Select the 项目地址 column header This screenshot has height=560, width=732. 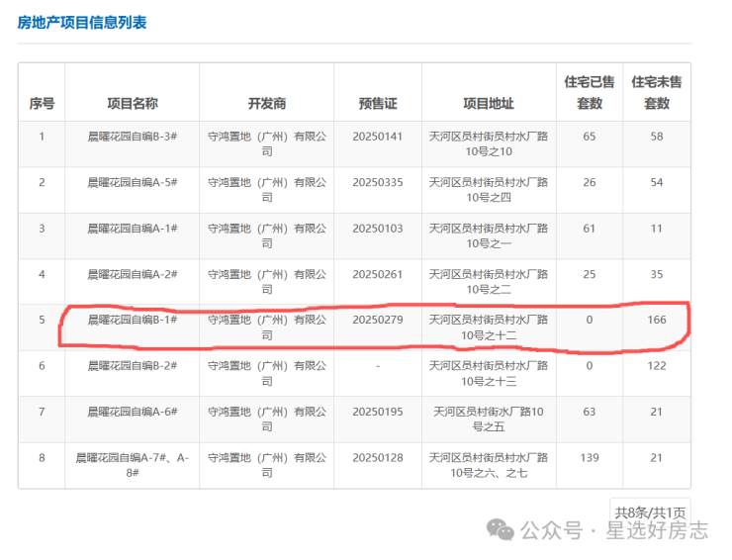point(489,103)
